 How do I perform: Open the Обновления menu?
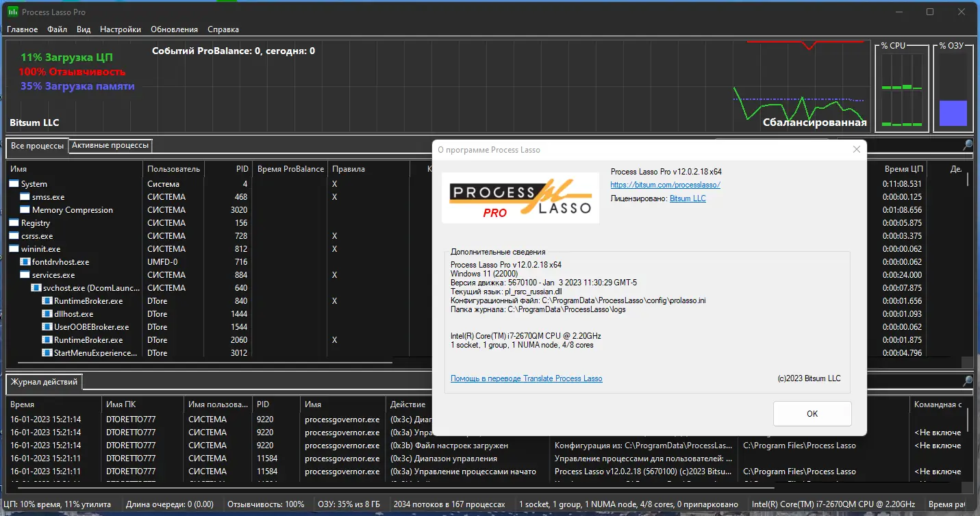click(174, 29)
